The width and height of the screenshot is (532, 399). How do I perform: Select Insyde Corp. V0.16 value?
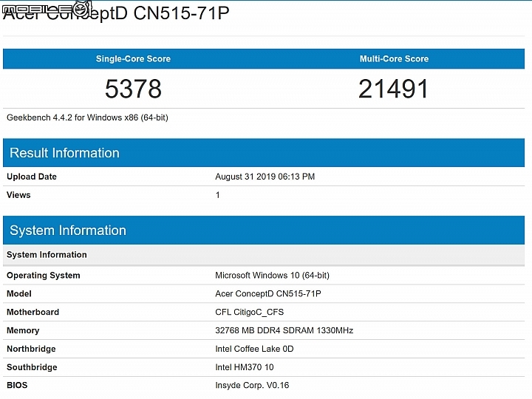252,385
